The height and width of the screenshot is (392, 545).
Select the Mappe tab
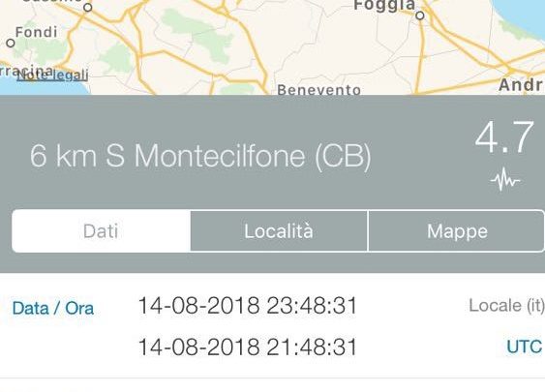coord(456,230)
